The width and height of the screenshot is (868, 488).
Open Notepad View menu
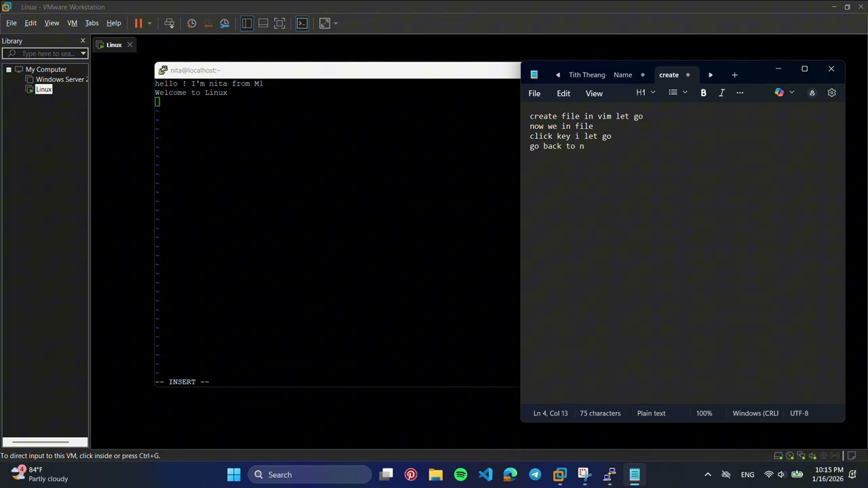coord(594,93)
